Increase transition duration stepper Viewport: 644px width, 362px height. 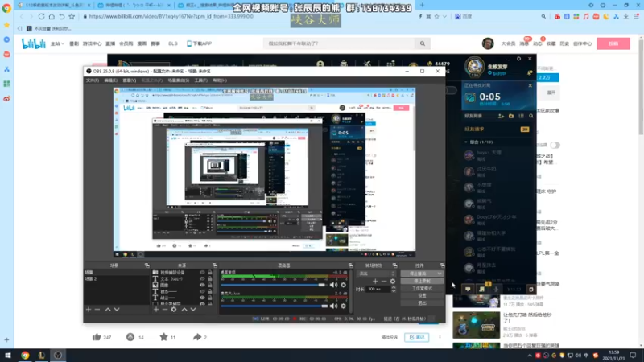(394, 287)
